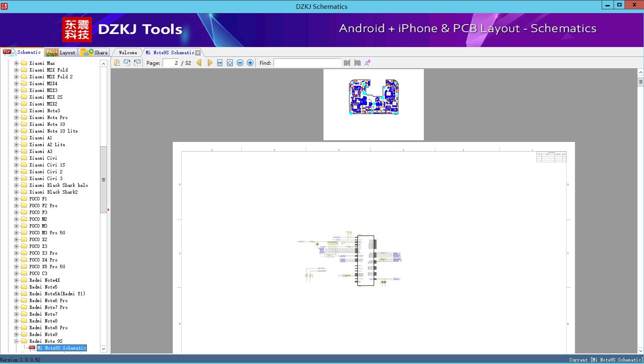Screen dimensions: 644x364
Task: Open the Share tab
Action: (x=94, y=53)
